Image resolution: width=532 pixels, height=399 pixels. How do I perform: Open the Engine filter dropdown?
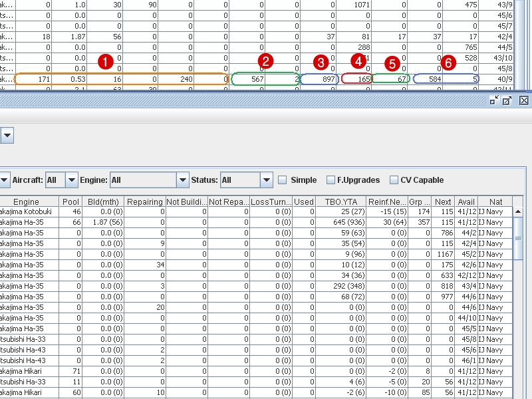tap(182, 180)
